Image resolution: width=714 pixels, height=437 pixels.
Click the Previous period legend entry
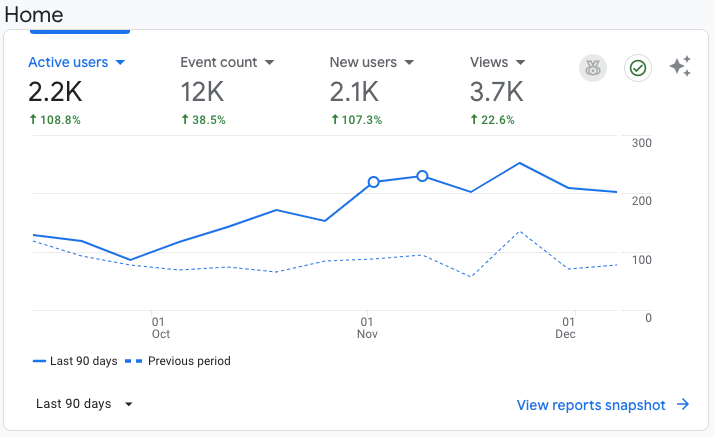[x=180, y=361]
